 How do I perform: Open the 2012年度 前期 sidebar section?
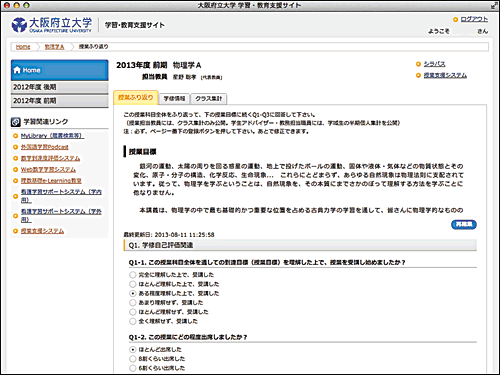point(59,101)
